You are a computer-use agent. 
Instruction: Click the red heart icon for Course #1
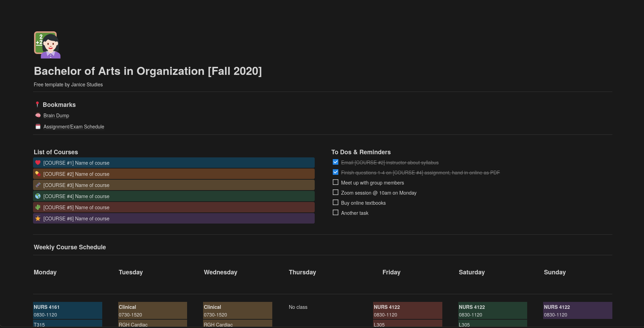(38, 163)
